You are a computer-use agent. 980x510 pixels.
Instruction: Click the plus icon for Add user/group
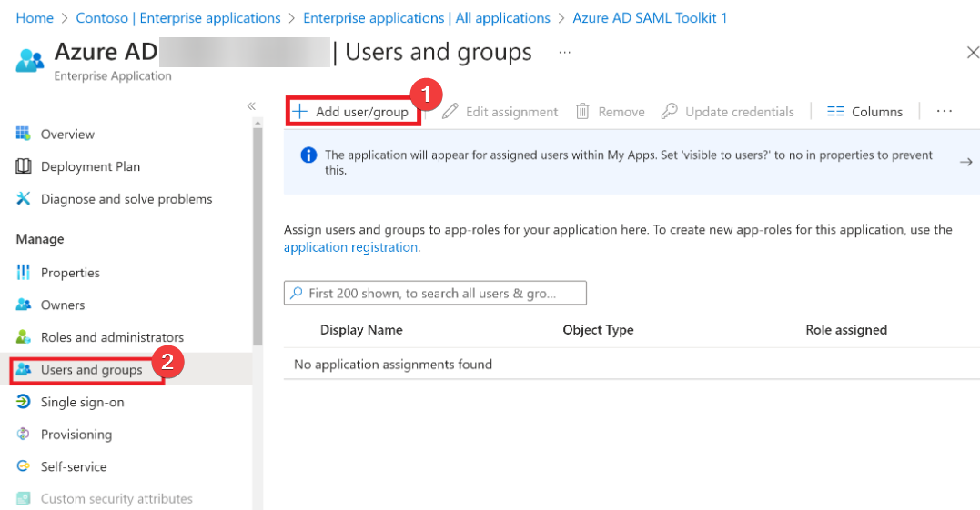coord(300,112)
